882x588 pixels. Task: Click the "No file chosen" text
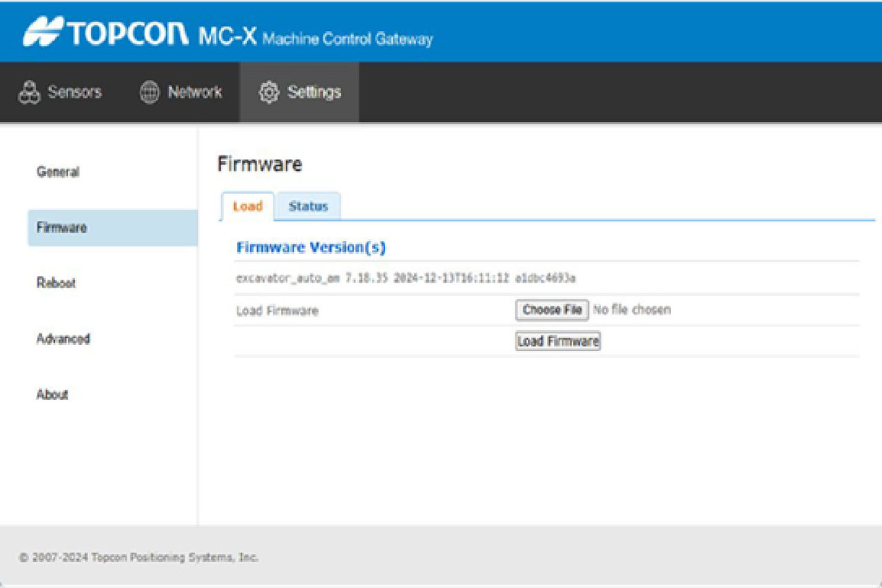pos(631,310)
